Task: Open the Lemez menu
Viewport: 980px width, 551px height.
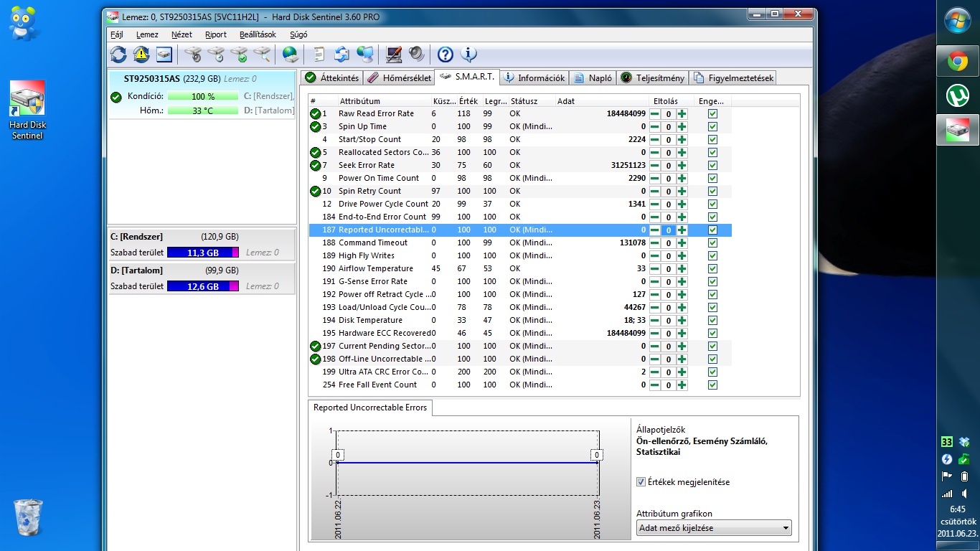Action: (x=147, y=34)
